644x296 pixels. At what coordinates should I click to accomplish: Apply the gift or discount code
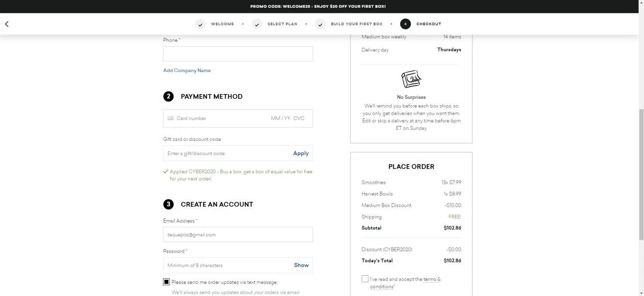click(x=301, y=153)
